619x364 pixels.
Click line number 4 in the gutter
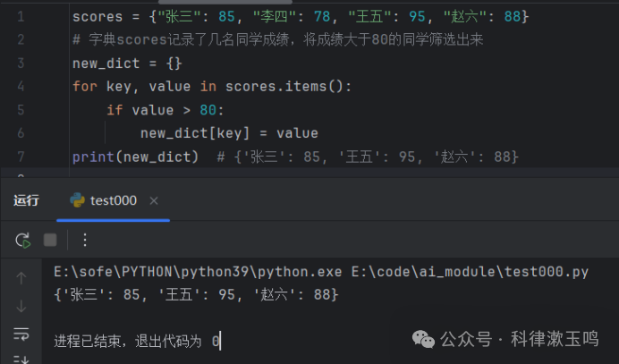(x=21, y=87)
